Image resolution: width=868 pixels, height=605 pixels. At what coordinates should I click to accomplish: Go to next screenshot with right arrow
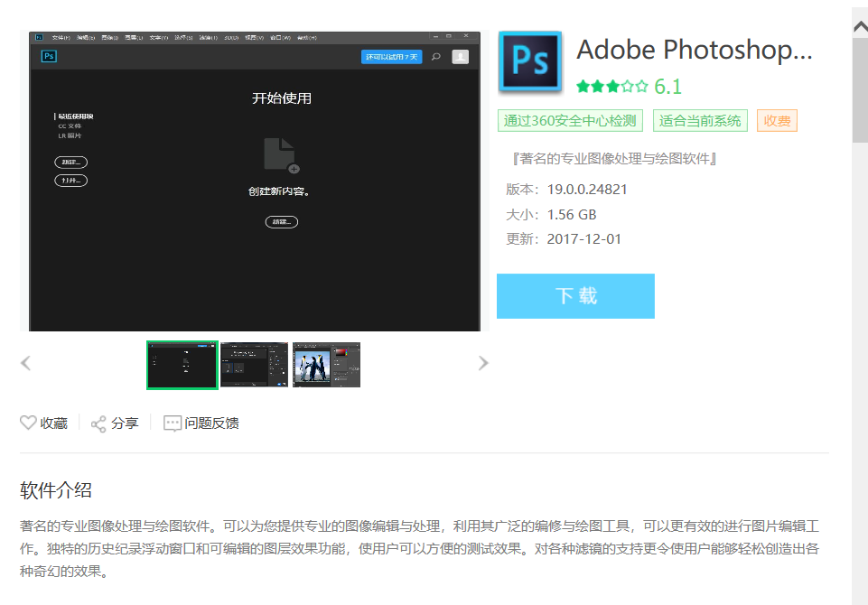click(482, 363)
